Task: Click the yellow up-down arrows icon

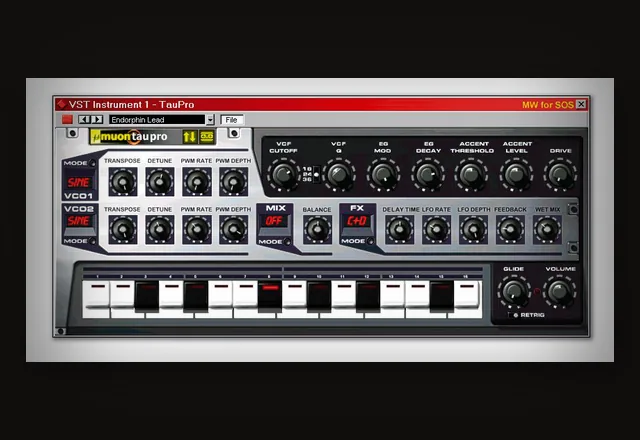Action: click(189, 137)
